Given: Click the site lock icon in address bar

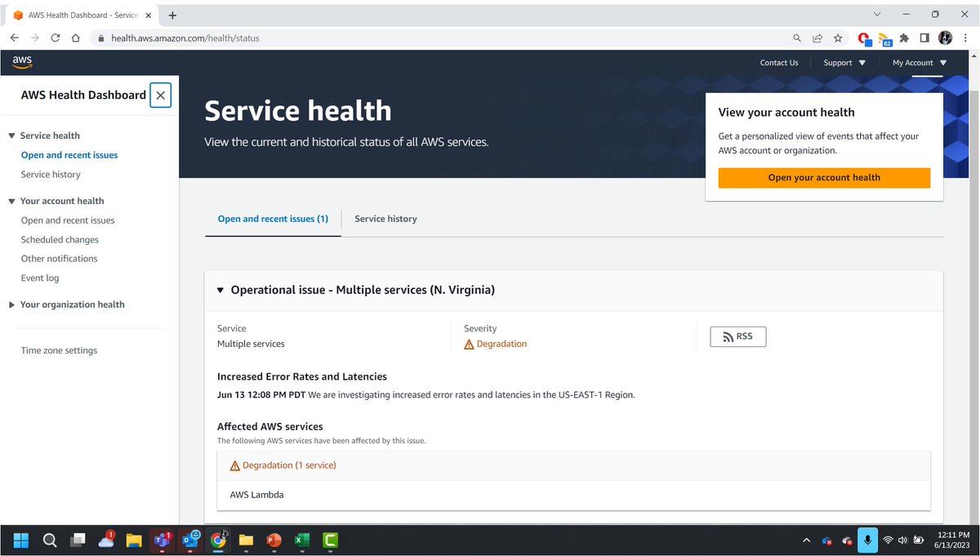Looking at the screenshot, I should point(102,38).
